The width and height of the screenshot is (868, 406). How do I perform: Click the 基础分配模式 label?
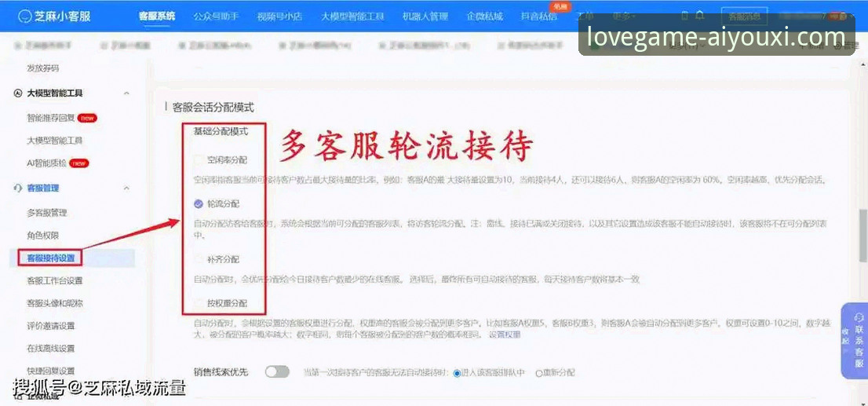tap(221, 132)
